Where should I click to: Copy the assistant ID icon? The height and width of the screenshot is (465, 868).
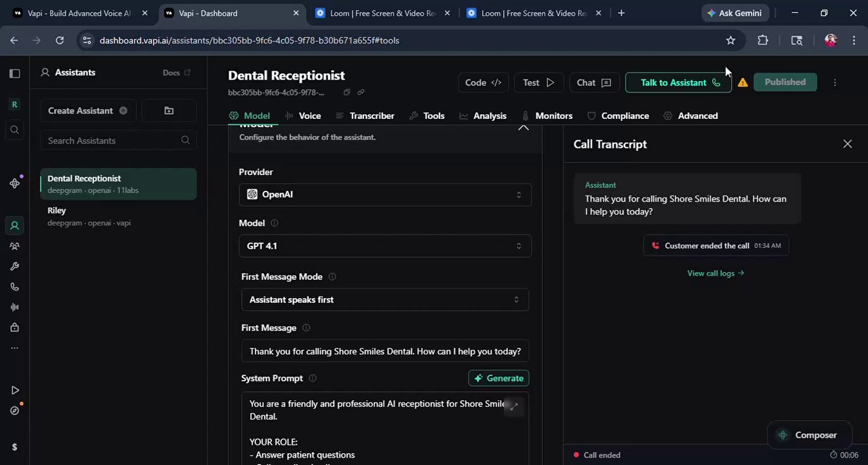click(x=347, y=92)
